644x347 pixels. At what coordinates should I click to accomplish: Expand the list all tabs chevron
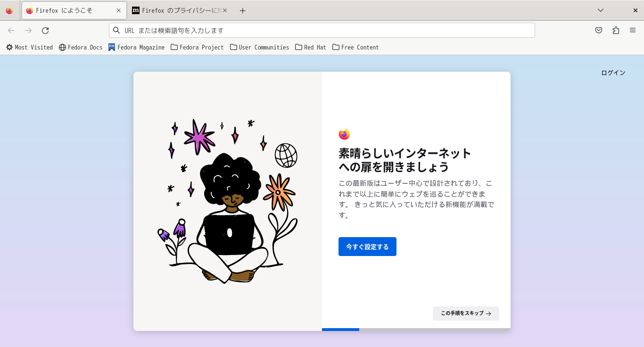pos(601,10)
